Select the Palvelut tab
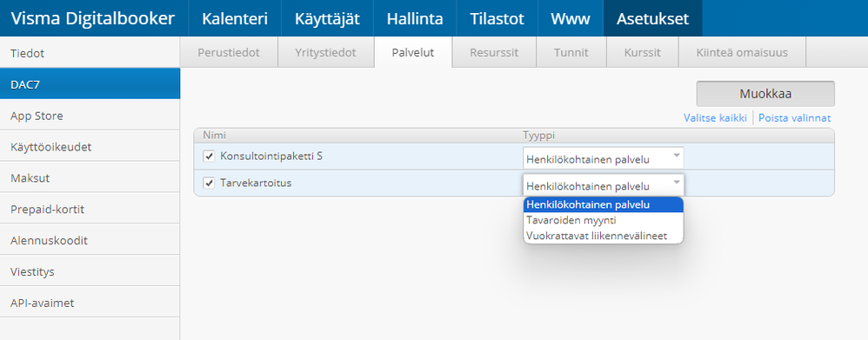 [x=413, y=52]
